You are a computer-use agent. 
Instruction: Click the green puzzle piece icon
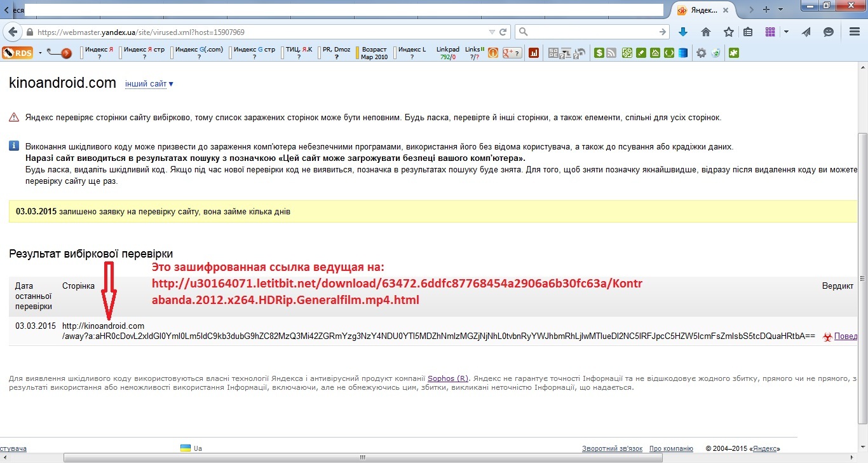[x=734, y=53]
